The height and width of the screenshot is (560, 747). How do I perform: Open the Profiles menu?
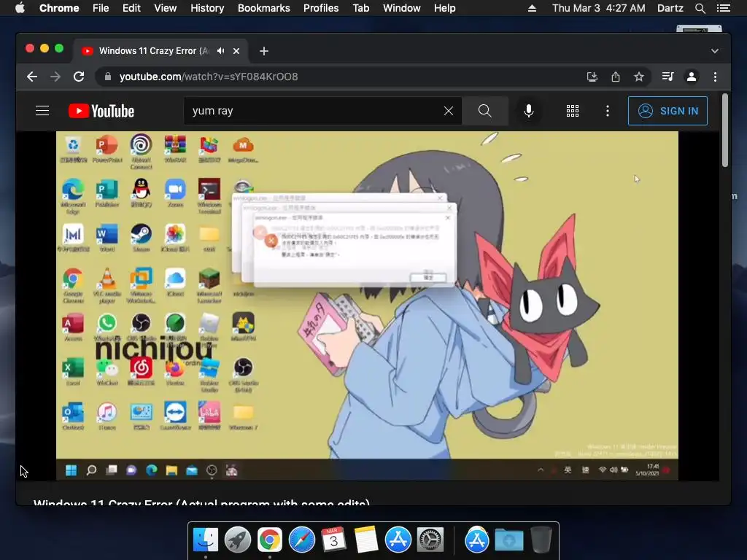(321, 8)
